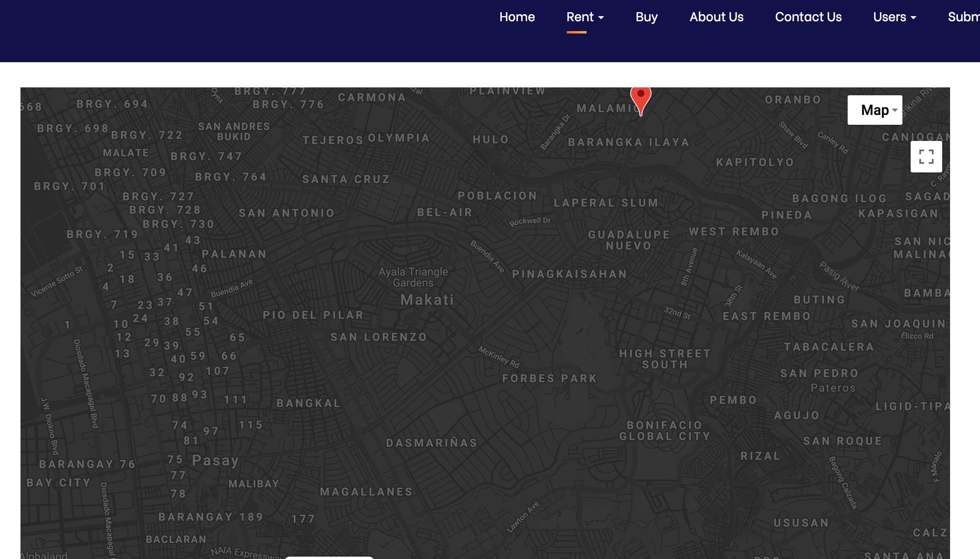
Task: Click the Pasay city label on map
Action: [x=215, y=460]
